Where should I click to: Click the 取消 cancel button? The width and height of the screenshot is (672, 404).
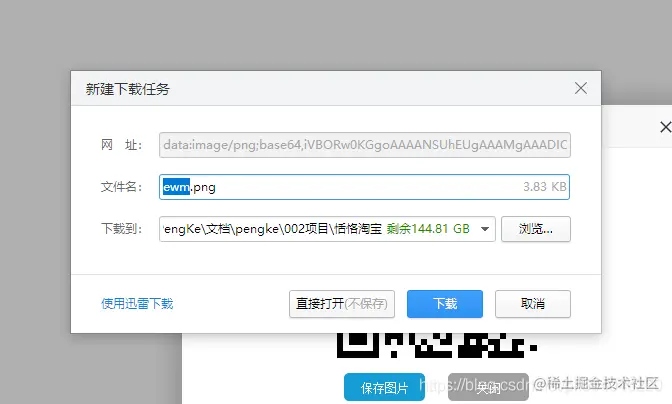click(533, 304)
